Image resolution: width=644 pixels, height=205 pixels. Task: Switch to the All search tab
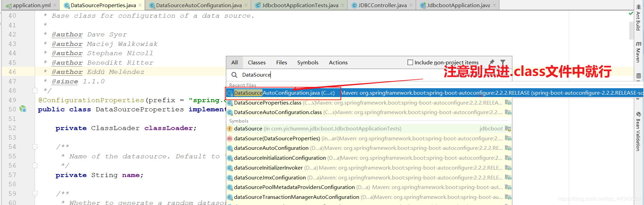(x=234, y=62)
